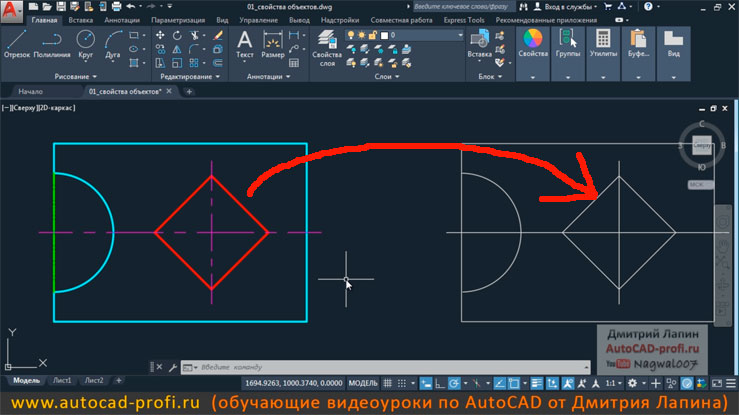Click the ViewCube Сверху face
The width and height of the screenshot is (739, 415).
pyautogui.click(x=702, y=146)
